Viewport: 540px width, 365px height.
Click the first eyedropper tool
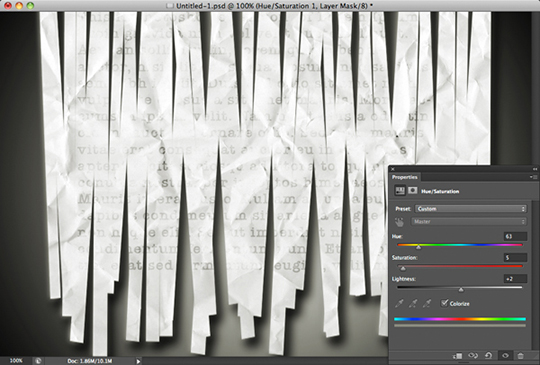click(x=399, y=303)
